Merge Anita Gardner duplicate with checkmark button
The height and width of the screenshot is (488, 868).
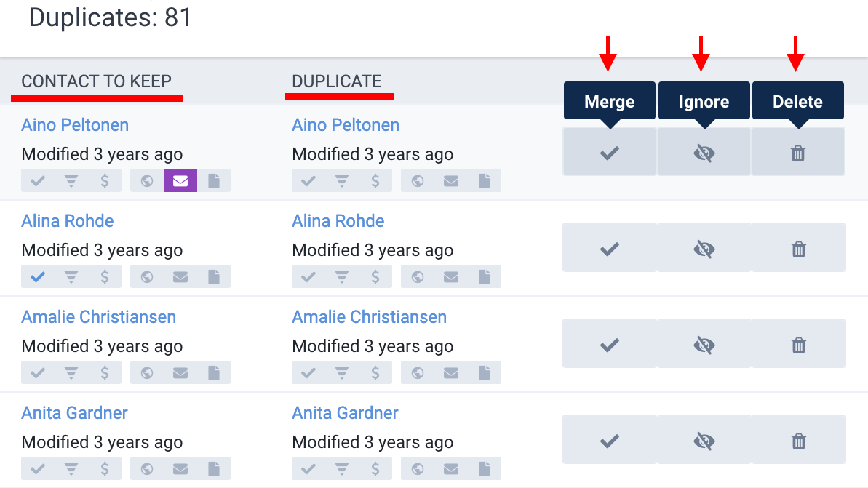pyautogui.click(x=610, y=440)
